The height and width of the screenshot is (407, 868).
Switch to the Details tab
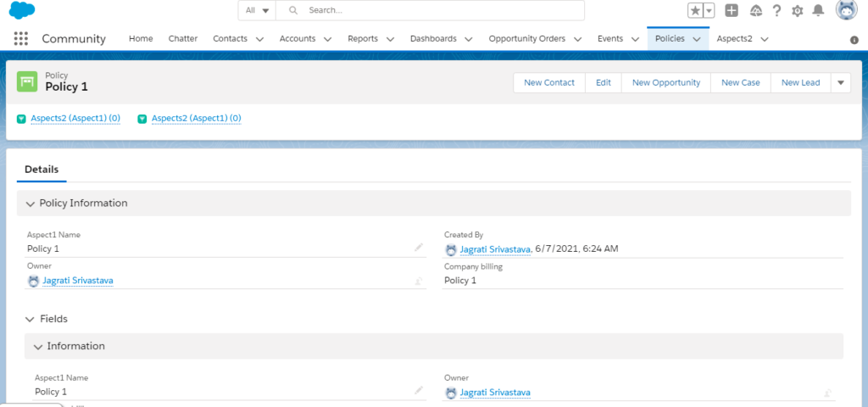[x=41, y=170]
